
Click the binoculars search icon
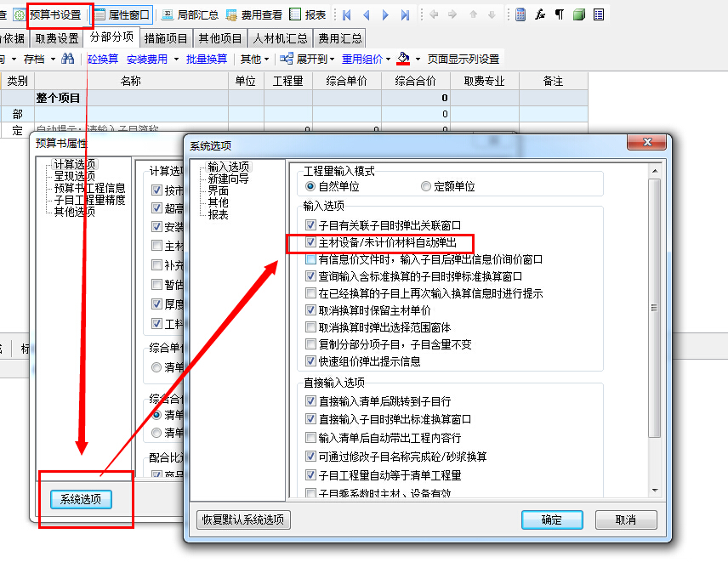(x=66, y=60)
